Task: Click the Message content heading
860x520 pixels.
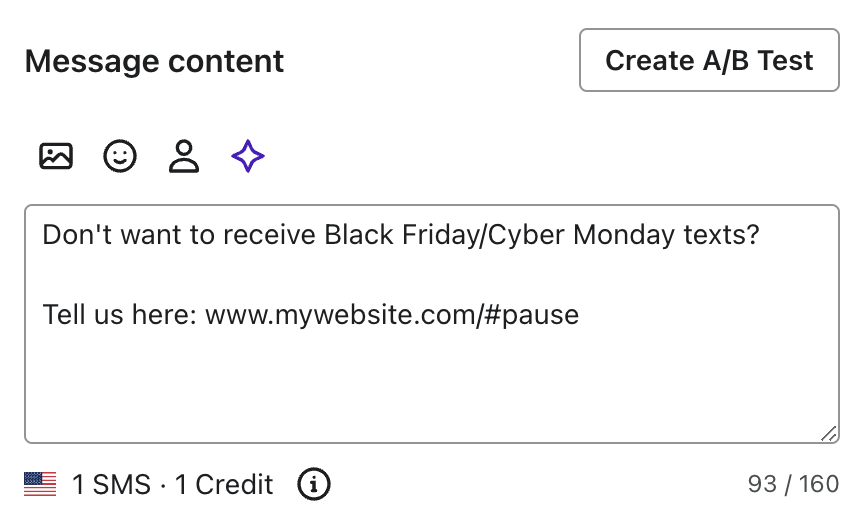Action: (155, 61)
